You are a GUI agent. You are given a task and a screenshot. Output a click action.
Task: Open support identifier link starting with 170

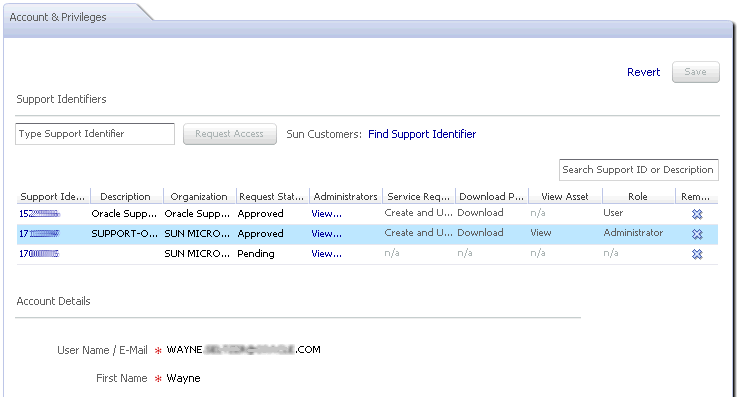point(39,254)
